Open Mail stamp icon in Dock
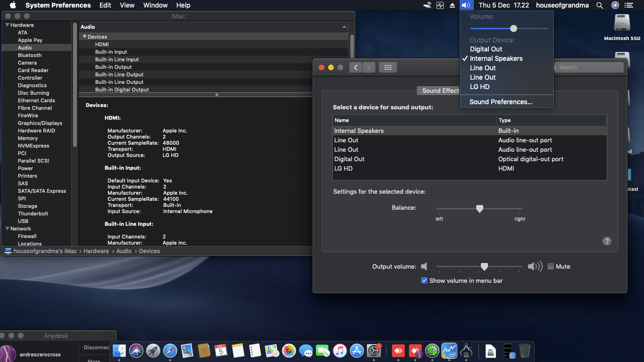This screenshot has width=644, height=362. point(187,350)
